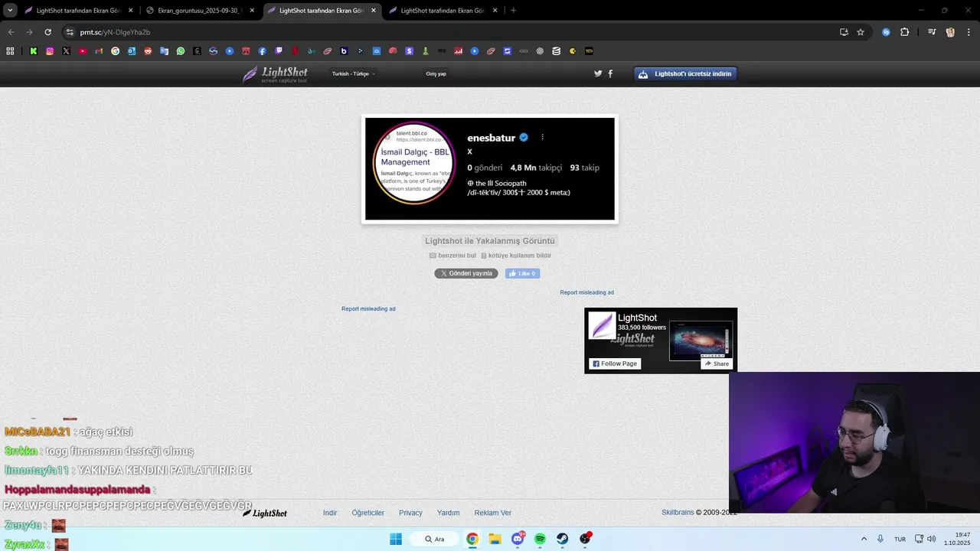Screen dimensions: 980x551
Task: Click the kötüye kullanım bildir link
Action: [516, 256]
